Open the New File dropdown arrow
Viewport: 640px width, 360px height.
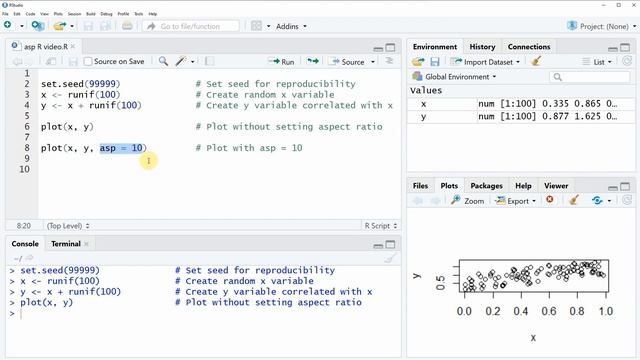pos(22,26)
